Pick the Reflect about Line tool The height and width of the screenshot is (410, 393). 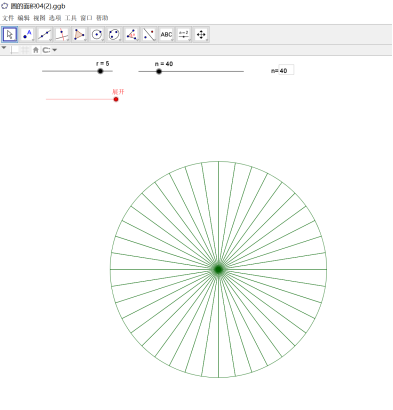coord(149,34)
